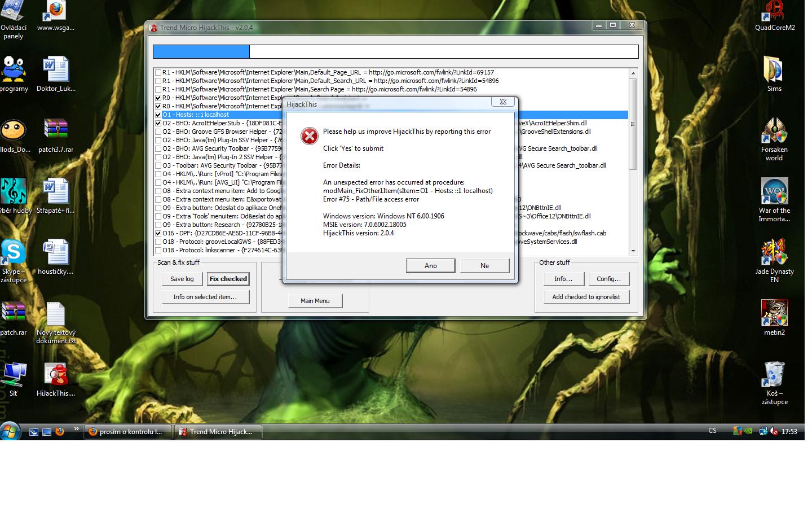812x508 pixels.
Task: Click the Save log button
Action: (x=182, y=279)
